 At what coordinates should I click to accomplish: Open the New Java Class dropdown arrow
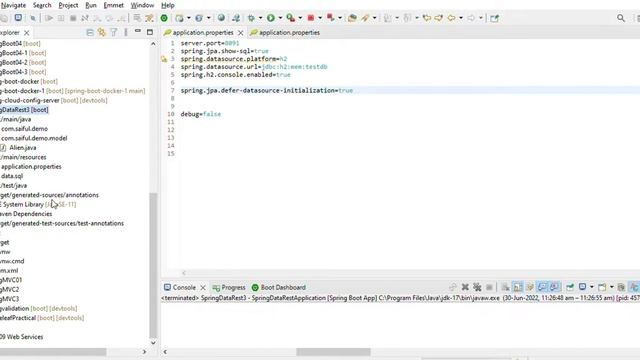pos(209,18)
